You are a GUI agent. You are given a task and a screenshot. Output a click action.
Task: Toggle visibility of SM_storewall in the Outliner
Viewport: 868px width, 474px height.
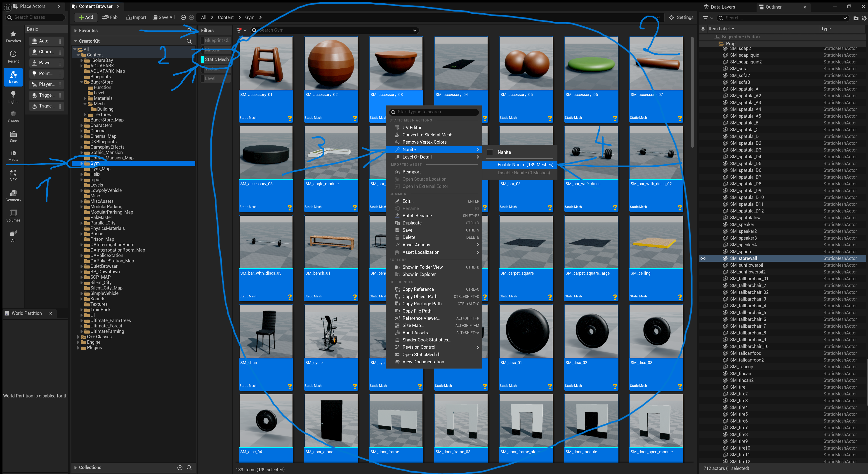(x=703, y=258)
